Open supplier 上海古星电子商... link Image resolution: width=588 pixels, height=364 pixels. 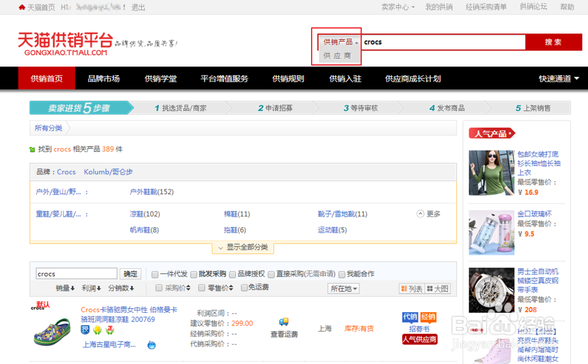[109, 345]
